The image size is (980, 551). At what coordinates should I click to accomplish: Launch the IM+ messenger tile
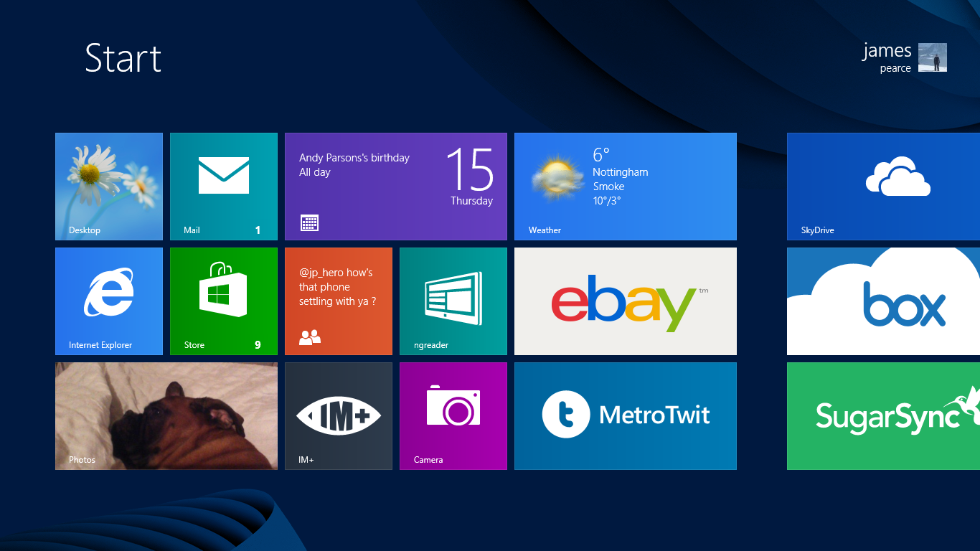coord(339,416)
